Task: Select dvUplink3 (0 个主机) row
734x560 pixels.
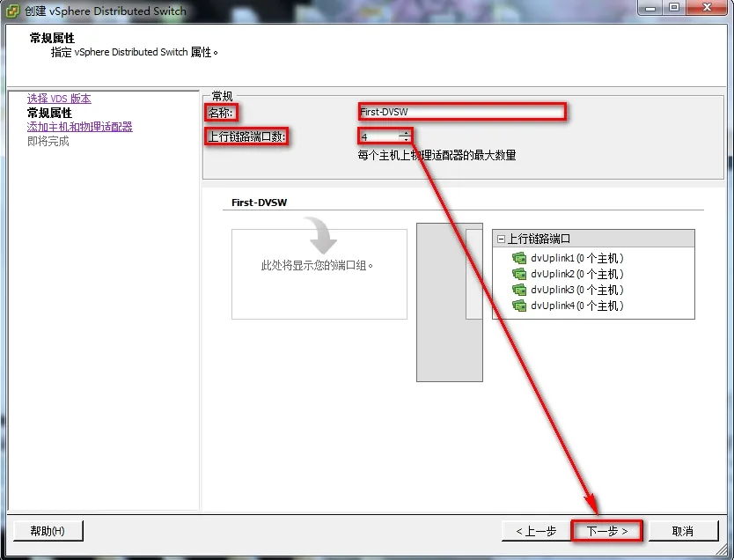Action: point(568,290)
